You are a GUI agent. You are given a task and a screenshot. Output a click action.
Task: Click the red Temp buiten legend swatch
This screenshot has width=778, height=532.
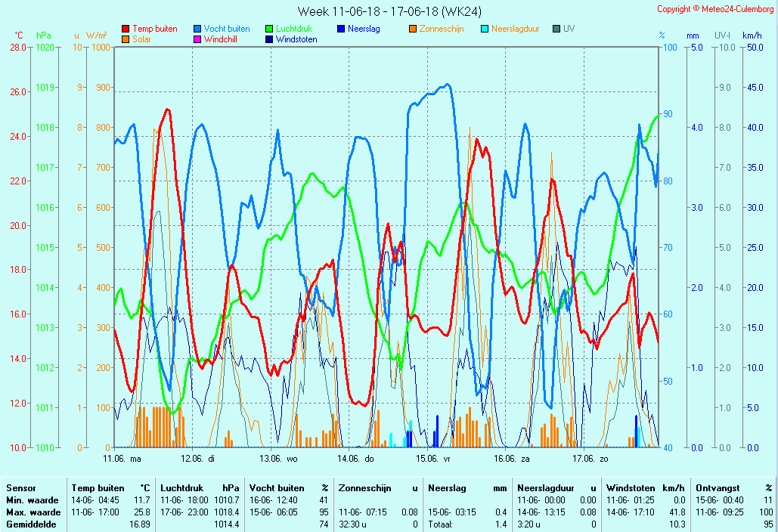click(126, 29)
